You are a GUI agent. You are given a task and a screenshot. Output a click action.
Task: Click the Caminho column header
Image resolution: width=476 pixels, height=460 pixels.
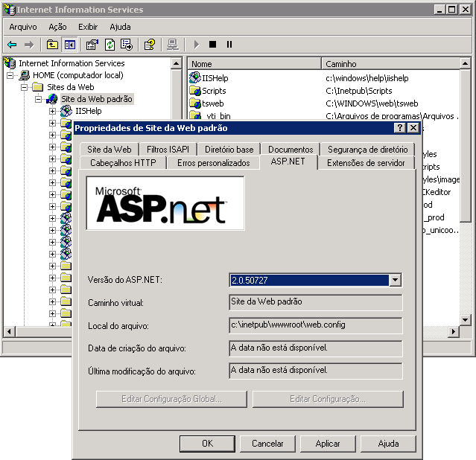point(390,64)
